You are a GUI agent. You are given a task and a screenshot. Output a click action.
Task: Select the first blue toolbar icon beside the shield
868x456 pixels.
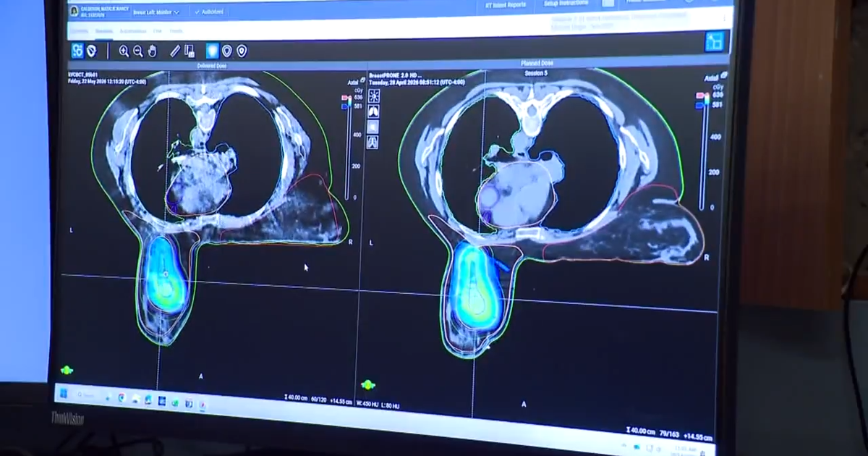77,51
